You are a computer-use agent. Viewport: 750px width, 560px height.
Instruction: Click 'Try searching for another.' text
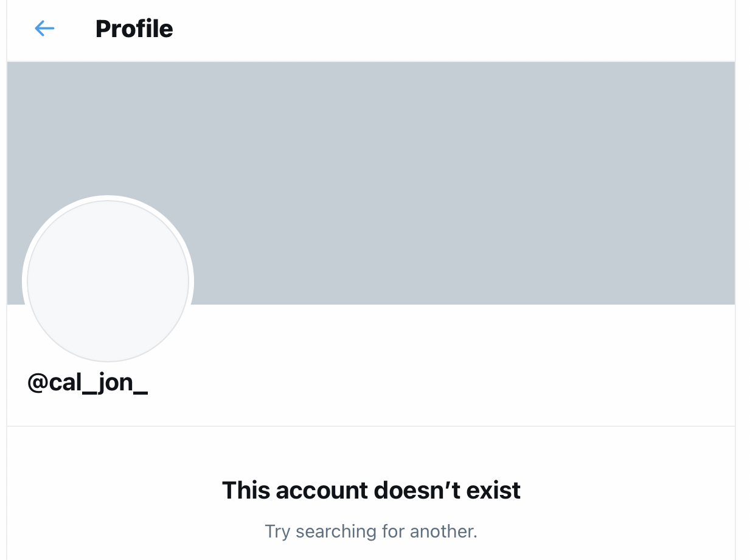click(371, 531)
